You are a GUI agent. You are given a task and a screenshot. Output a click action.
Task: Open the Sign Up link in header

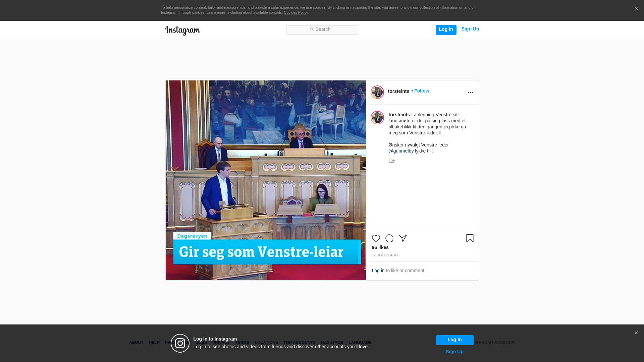pos(470,29)
